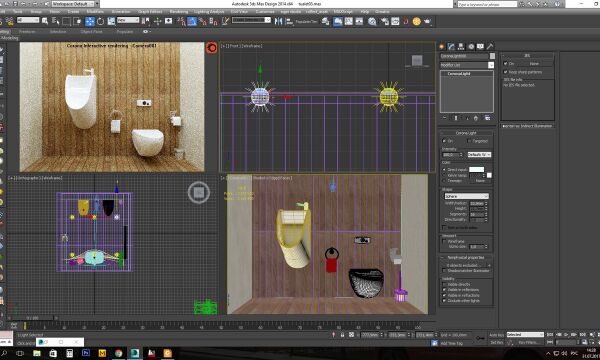Viewport: 600px width, 360px height.
Task: Collapse the IES rollout
Action: click(x=527, y=56)
